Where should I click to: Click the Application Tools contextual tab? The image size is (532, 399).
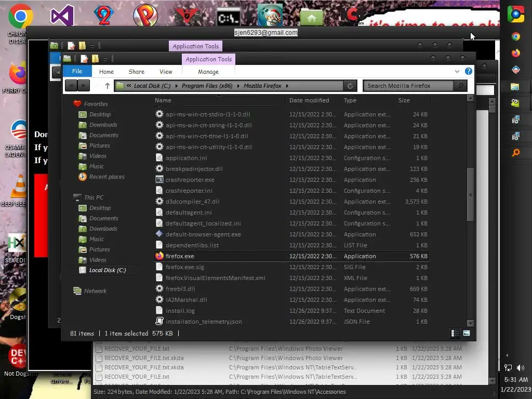coord(208,59)
